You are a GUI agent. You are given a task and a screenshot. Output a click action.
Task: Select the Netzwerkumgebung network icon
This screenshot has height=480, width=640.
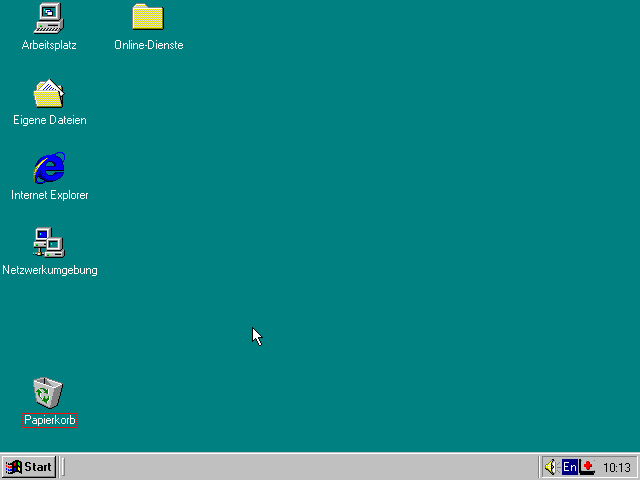pos(49,243)
